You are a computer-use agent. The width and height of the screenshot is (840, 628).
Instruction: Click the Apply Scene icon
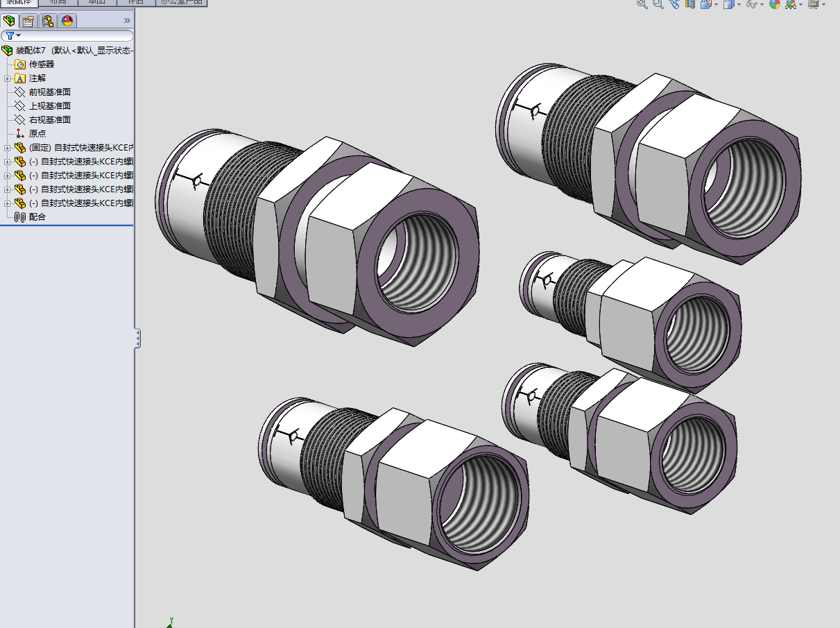pos(791,3)
